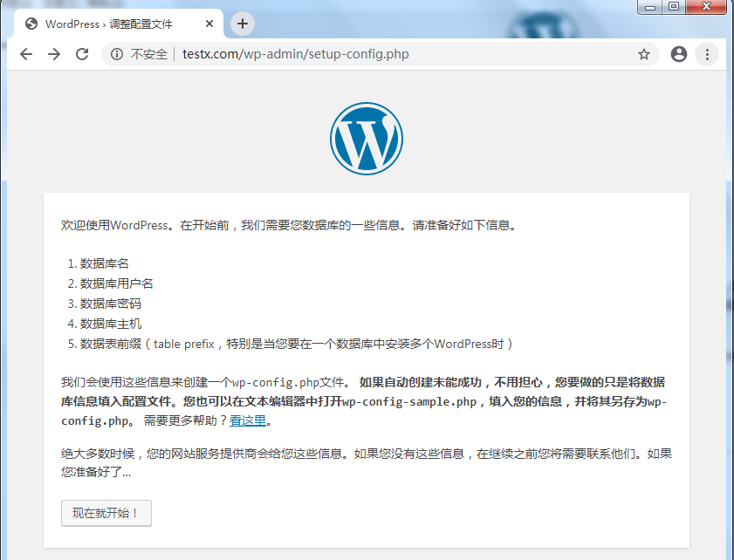Image resolution: width=734 pixels, height=560 pixels.
Task: Click the browser forward arrow
Action: 54,54
